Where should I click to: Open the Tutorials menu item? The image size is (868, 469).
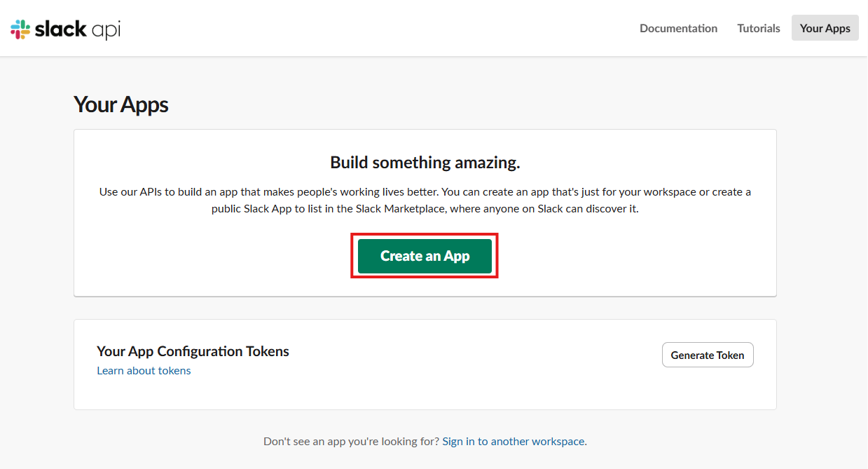click(758, 28)
